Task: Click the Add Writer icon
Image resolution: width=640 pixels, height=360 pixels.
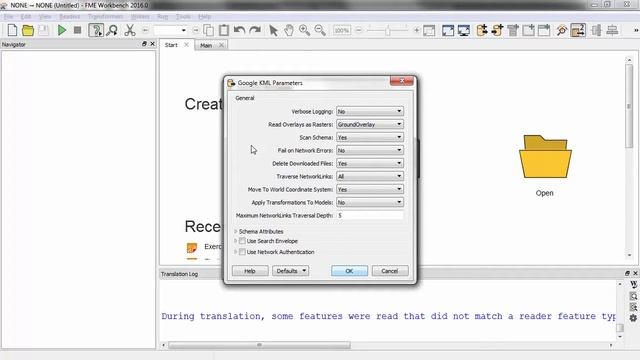Action: point(497,30)
